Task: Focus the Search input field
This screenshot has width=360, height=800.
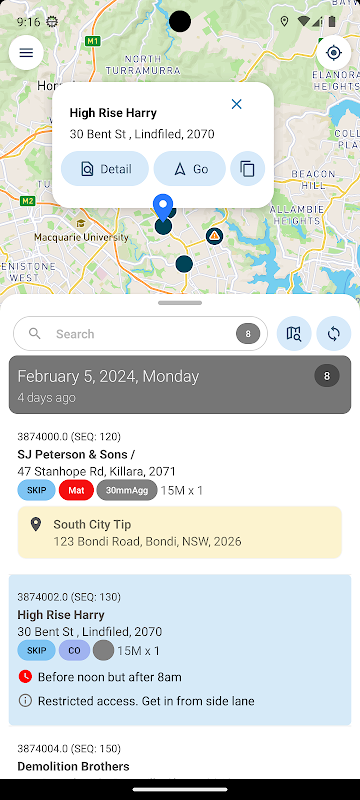Action: click(141, 334)
